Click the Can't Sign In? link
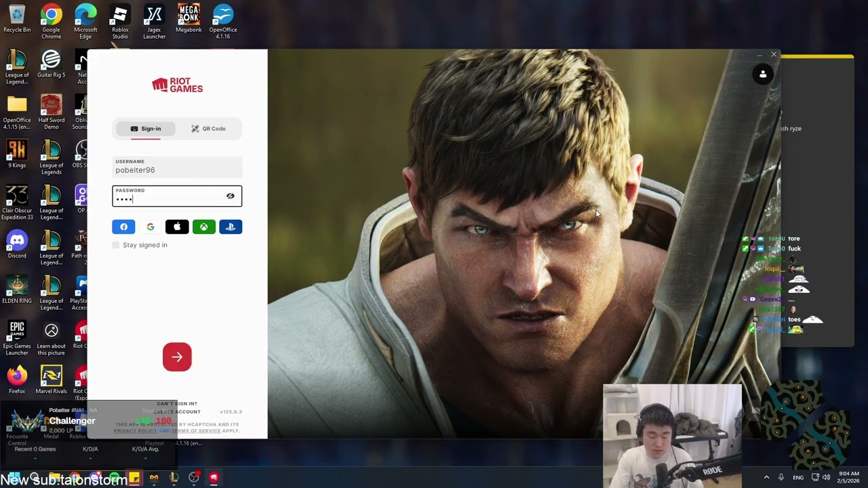Screen dimensions: 868x488 [177, 404]
